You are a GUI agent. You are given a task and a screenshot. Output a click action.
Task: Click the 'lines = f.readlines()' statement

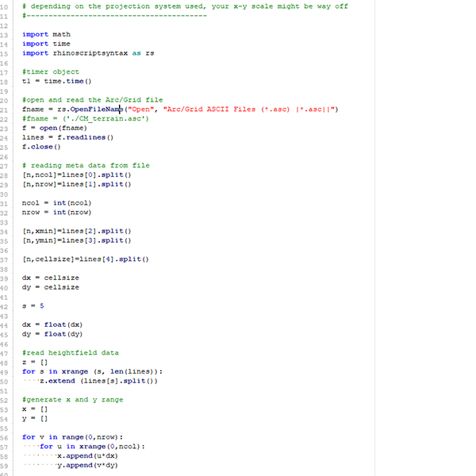(68, 137)
